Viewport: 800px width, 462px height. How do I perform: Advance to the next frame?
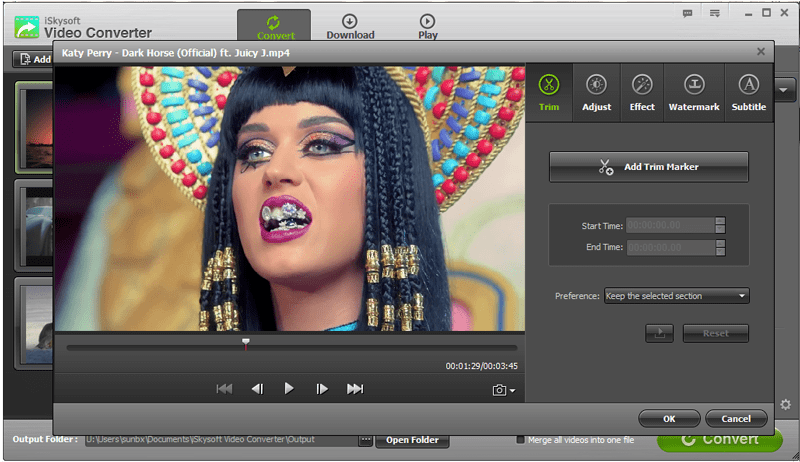322,389
